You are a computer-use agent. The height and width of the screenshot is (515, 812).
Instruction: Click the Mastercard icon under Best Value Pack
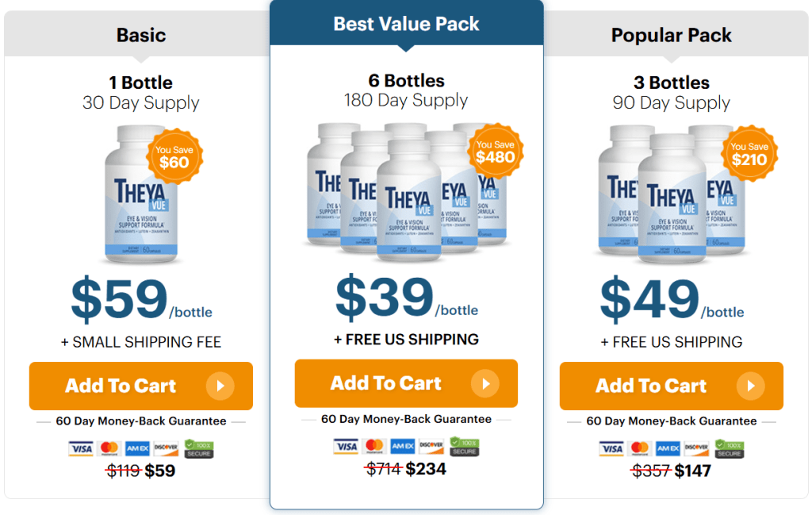point(374,447)
